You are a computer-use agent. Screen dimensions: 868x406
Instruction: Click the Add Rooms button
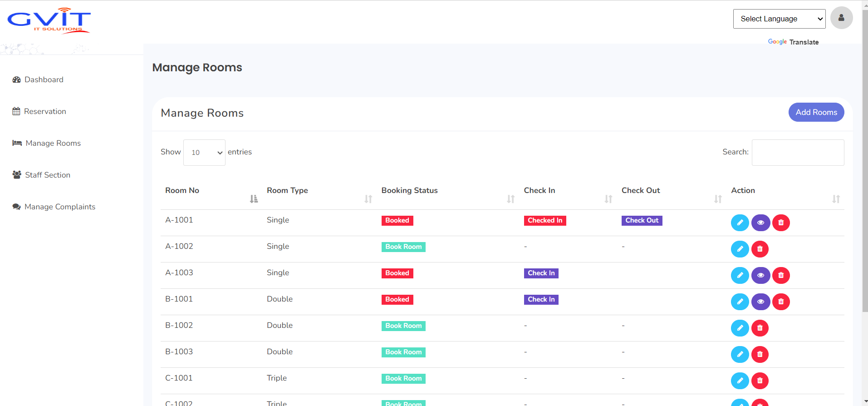pos(816,112)
